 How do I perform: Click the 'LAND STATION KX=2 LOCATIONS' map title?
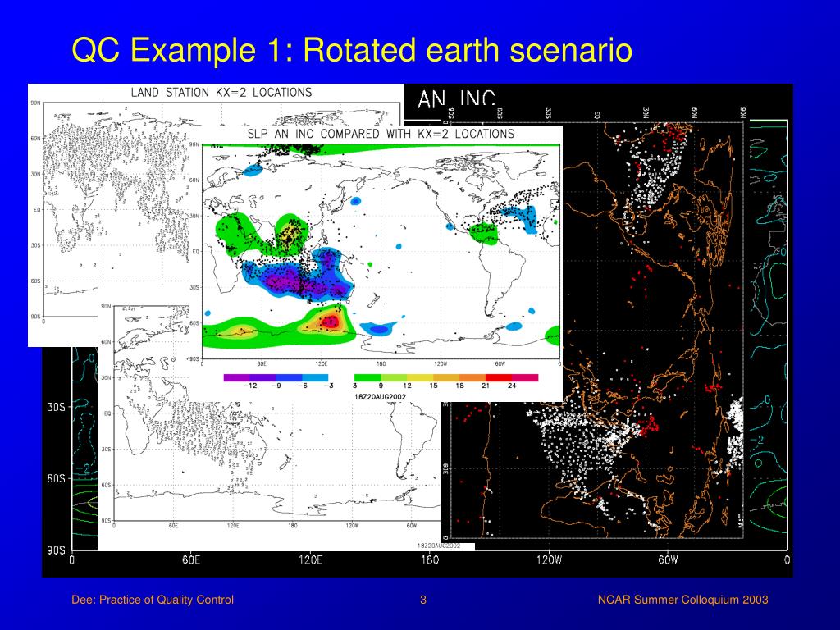[221, 92]
